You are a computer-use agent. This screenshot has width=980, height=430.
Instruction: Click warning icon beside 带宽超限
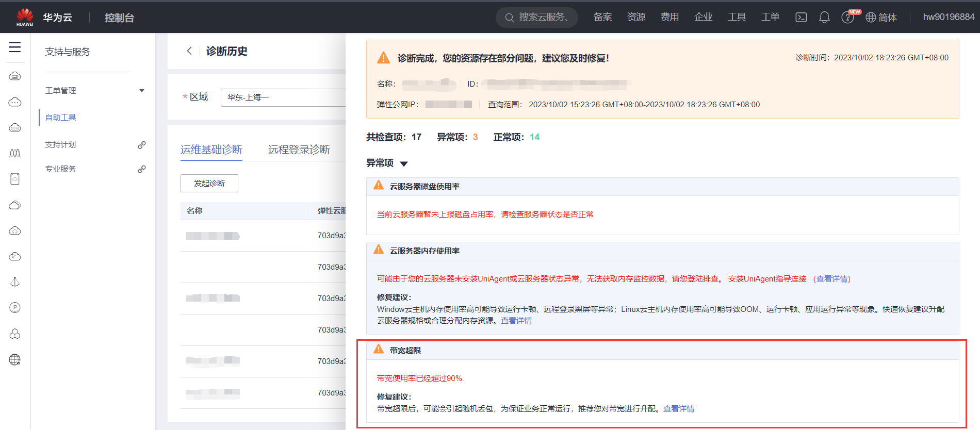click(379, 349)
